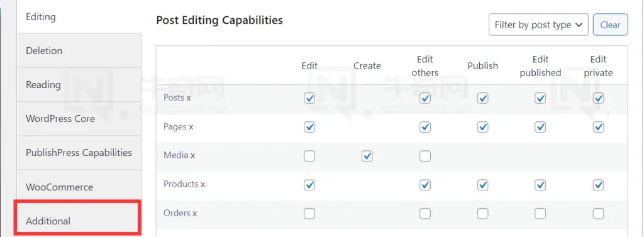Image resolution: width=644 pixels, height=237 pixels.
Task: Click the x next to Orders
Action: click(195, 213)
